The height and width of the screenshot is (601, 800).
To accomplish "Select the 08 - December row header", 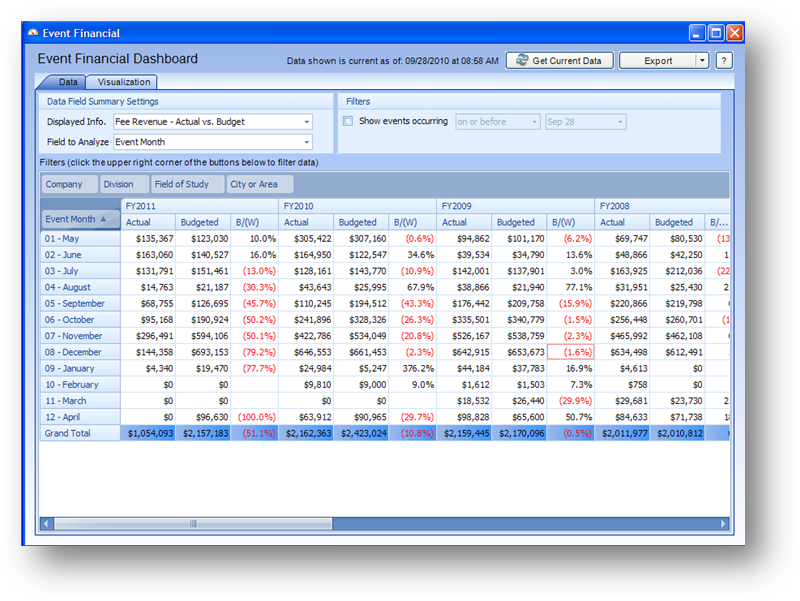I will 80,352.
